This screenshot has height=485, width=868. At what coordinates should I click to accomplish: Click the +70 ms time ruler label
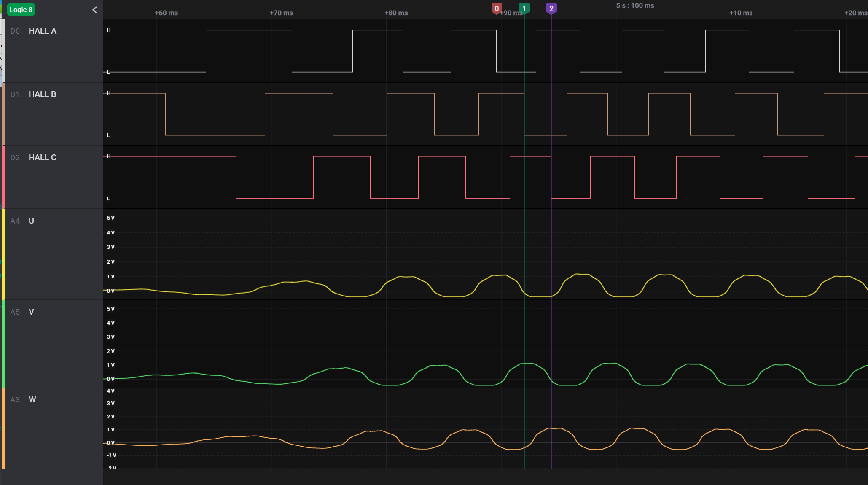[281, 13]
